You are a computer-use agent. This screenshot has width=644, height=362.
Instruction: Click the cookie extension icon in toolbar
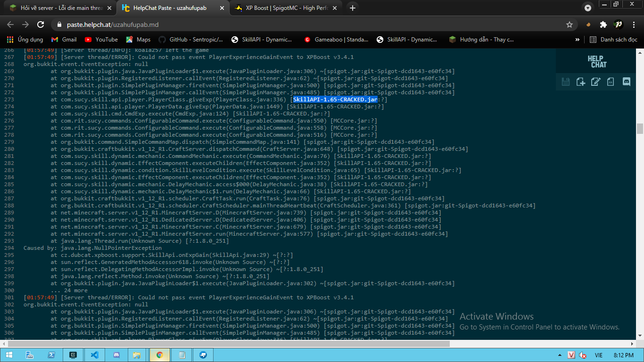click(588, 25)
